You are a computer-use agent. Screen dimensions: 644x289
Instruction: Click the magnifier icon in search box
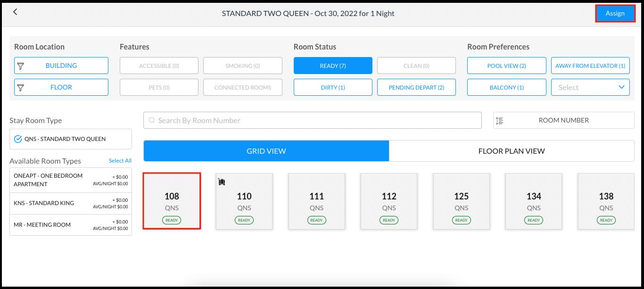point(152,121)
